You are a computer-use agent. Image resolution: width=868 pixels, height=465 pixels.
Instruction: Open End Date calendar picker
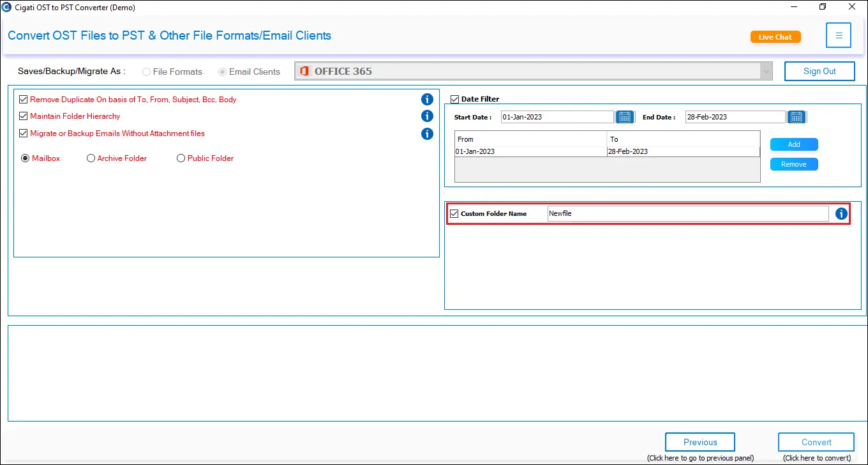(x=796, y=117)
